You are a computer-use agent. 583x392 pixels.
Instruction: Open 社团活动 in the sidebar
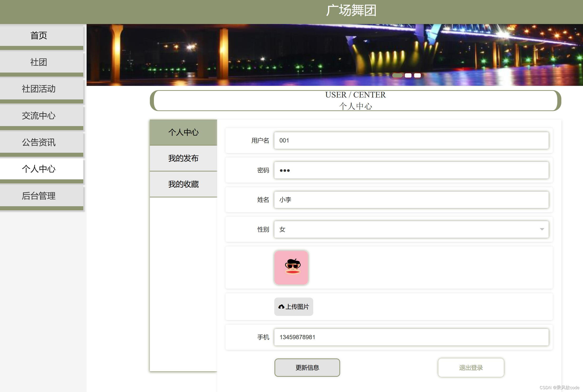pos(39,89)
